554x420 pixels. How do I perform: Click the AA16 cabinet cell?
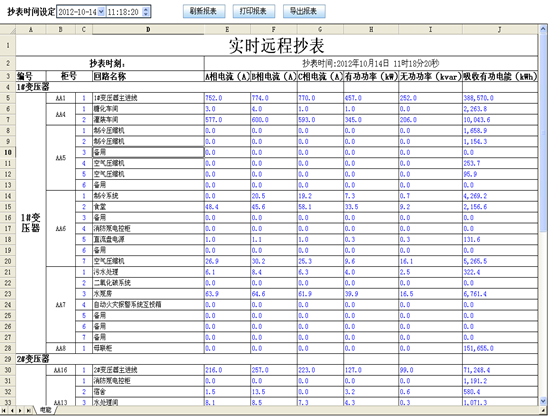[x=60, y=370]
